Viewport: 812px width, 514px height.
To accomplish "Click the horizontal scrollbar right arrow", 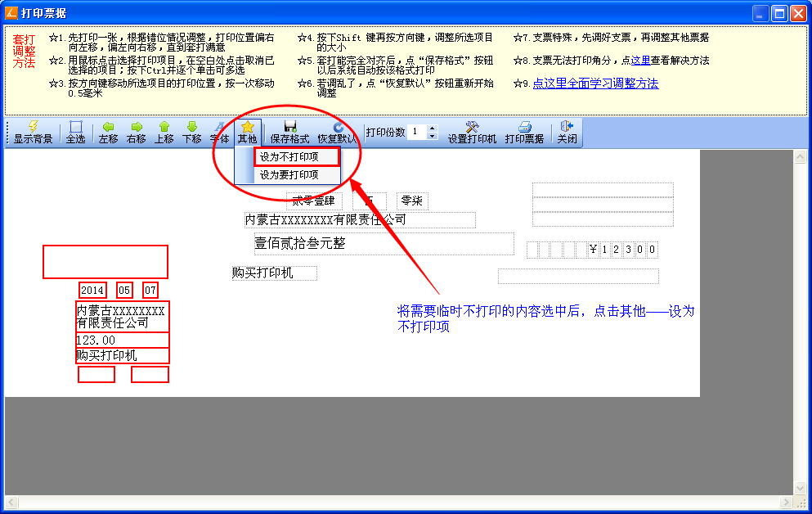I will [787, 502].
